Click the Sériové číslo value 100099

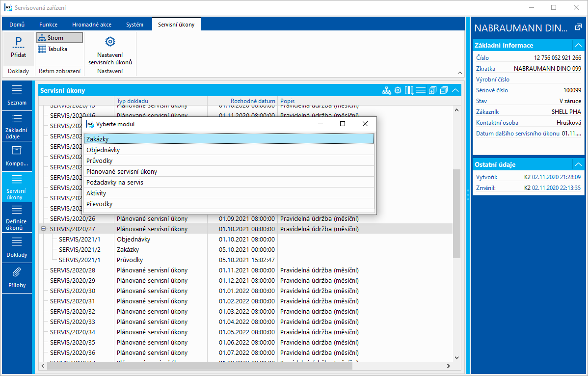click(x=572, y=90)
